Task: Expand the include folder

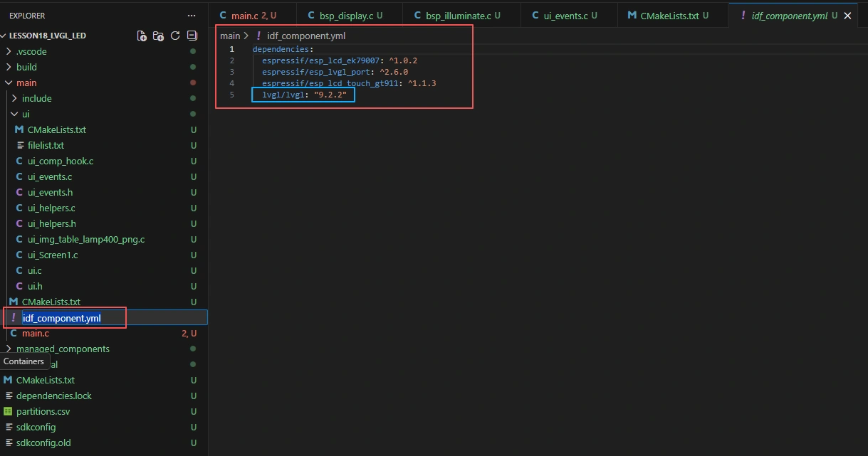Action: 36,98
